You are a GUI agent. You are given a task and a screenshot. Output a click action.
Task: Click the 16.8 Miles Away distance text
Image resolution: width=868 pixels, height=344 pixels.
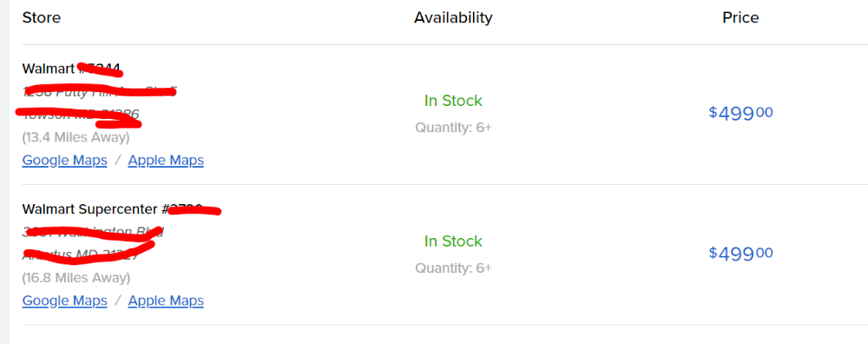[76, 277]
